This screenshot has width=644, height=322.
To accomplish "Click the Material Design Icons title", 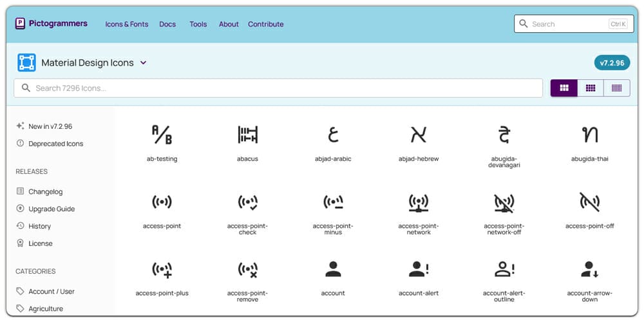I will click(x=88, y=63).
